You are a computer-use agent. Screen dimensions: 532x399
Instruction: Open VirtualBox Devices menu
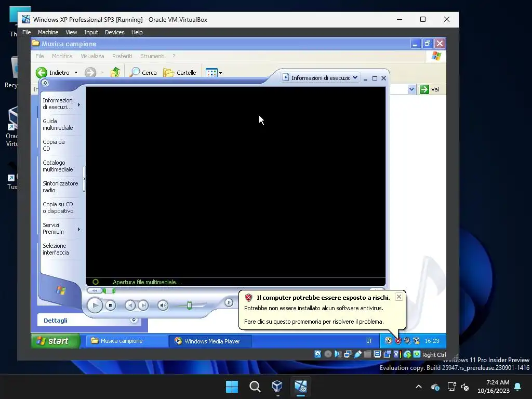point(115,32)
